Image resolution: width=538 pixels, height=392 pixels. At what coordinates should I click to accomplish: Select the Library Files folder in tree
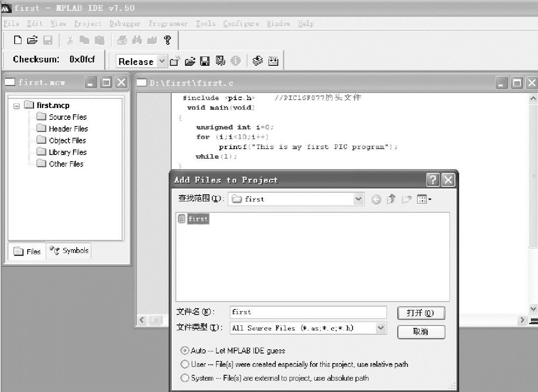[x=62, y=152]
